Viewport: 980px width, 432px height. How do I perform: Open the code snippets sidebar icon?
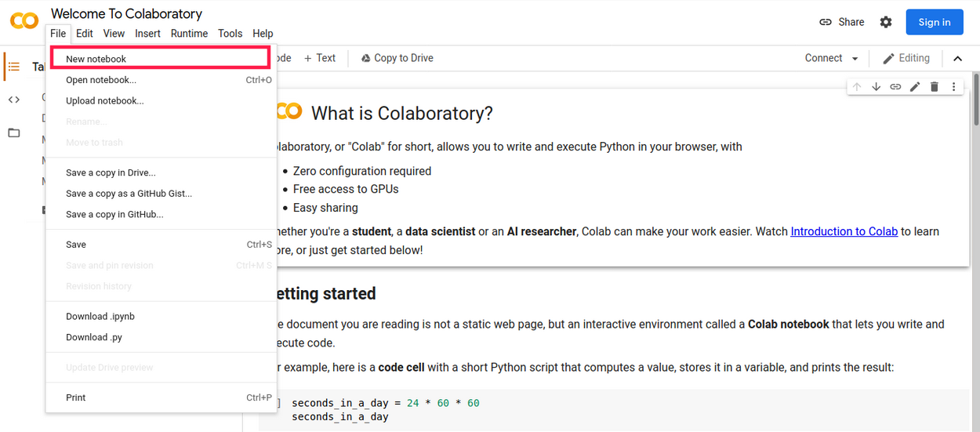(x=14, y=100)
